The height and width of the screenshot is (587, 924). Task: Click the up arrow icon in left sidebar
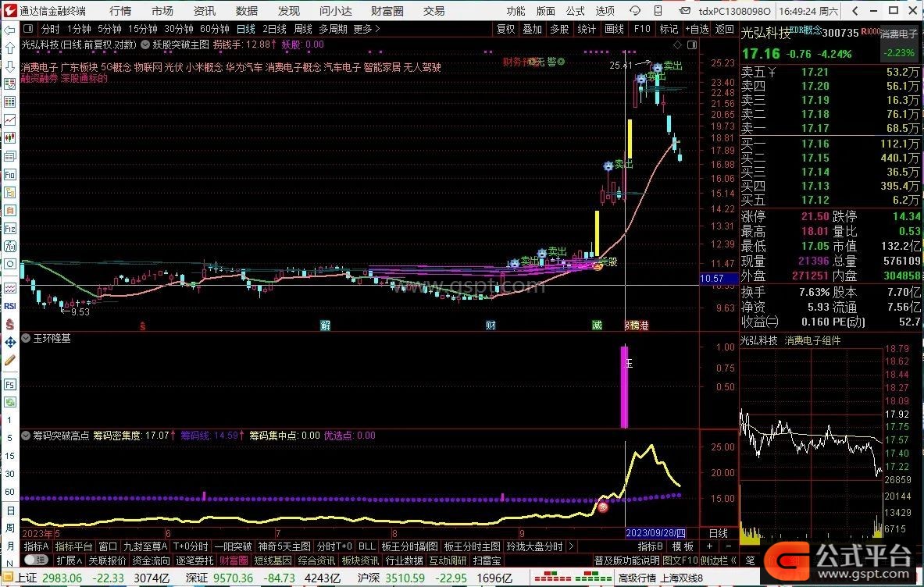coord(10,48)
